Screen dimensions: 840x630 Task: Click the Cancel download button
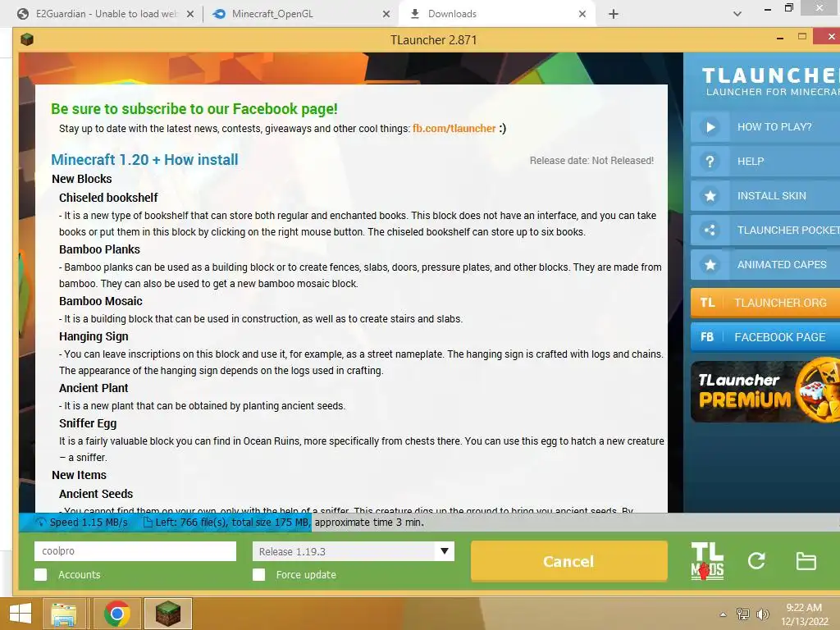[x=569, y=561]
